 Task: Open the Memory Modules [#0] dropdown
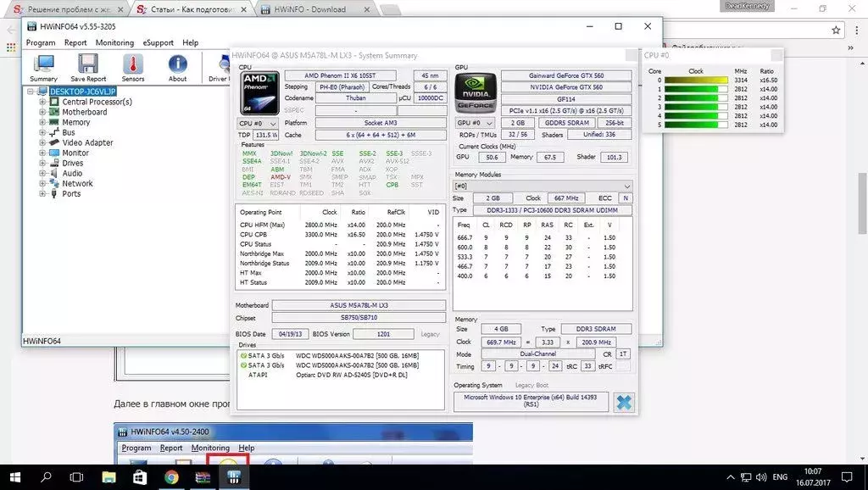(542, 186)
